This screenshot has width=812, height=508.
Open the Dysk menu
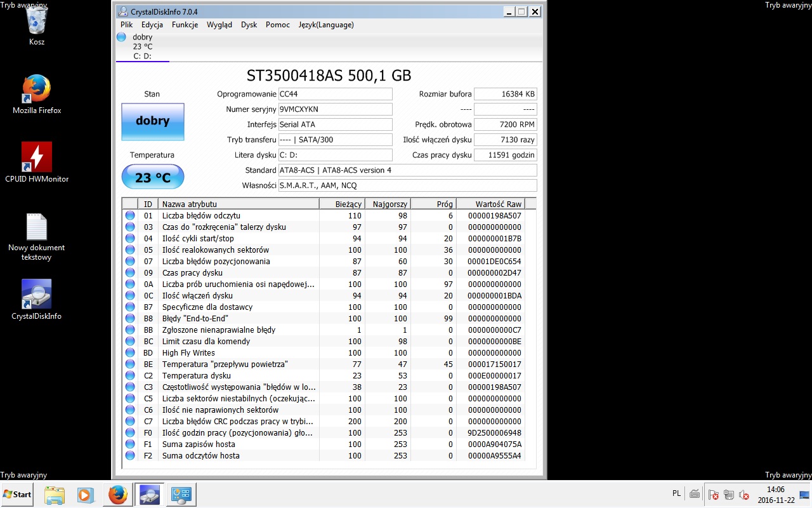coord(249,25)
